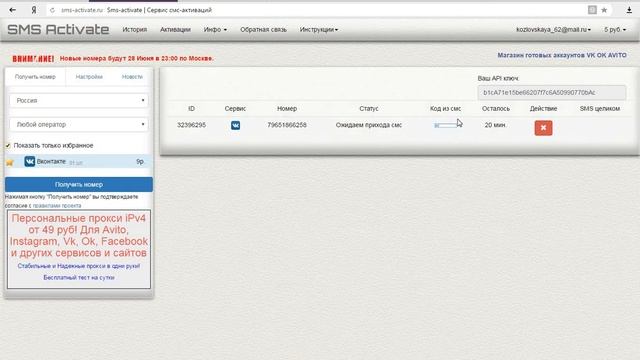This screenshot has height=360, width=640.
Task: Click the '20 мин' remaining time cell
Action: coord(495,125)
